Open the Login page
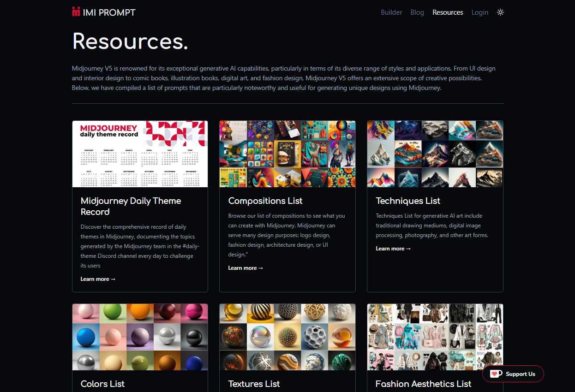 pyautogui.click(x=480, y=12)
